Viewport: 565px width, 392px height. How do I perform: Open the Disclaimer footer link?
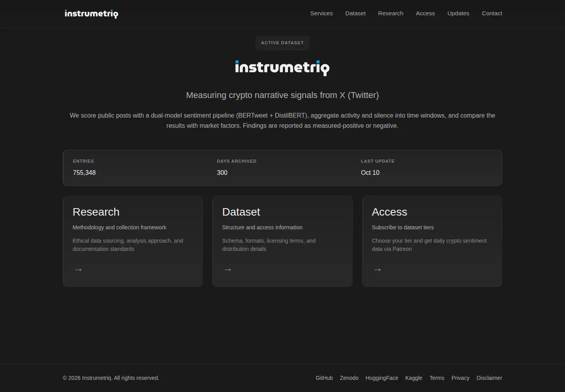click(x=489, y=378)
